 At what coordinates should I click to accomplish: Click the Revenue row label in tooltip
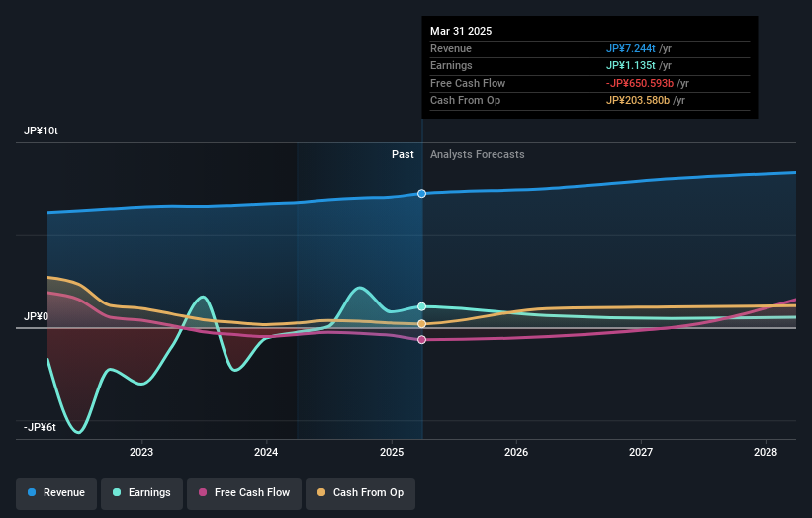tap(451, 48)
